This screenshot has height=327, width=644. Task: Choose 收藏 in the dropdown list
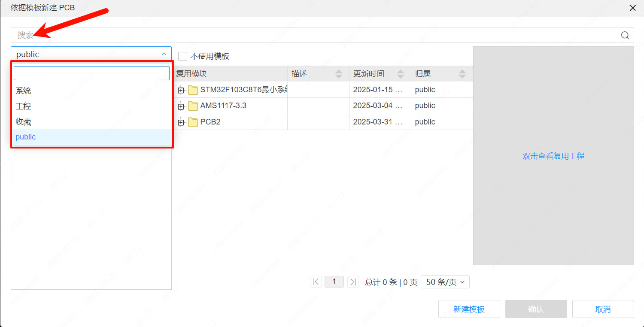click(x=24, y=122)
